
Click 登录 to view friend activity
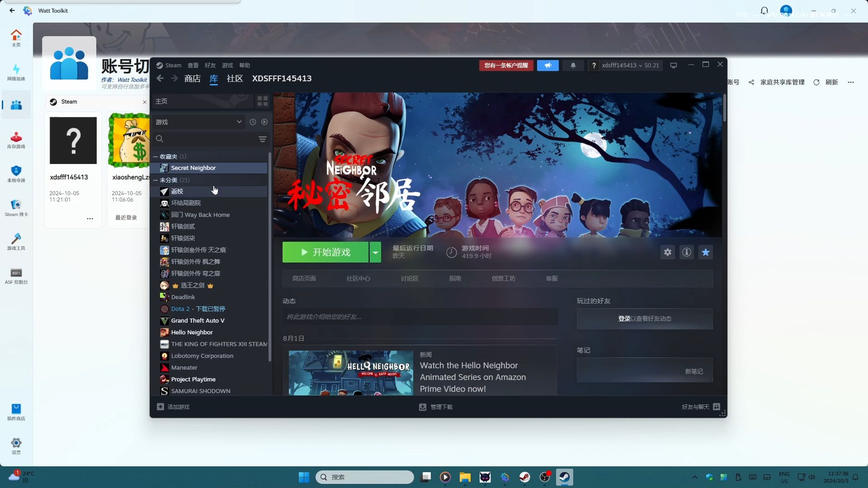click(624, 319)
